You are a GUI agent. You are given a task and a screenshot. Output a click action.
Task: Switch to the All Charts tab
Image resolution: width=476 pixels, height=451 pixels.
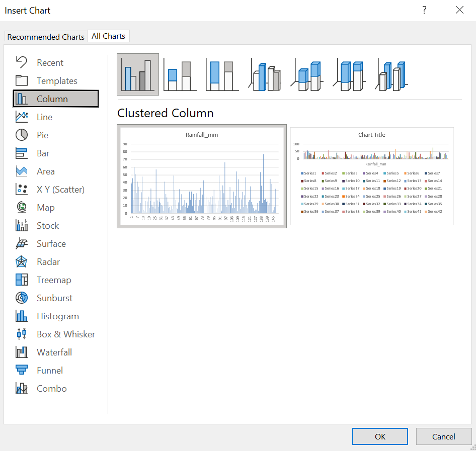coord(108,36)
